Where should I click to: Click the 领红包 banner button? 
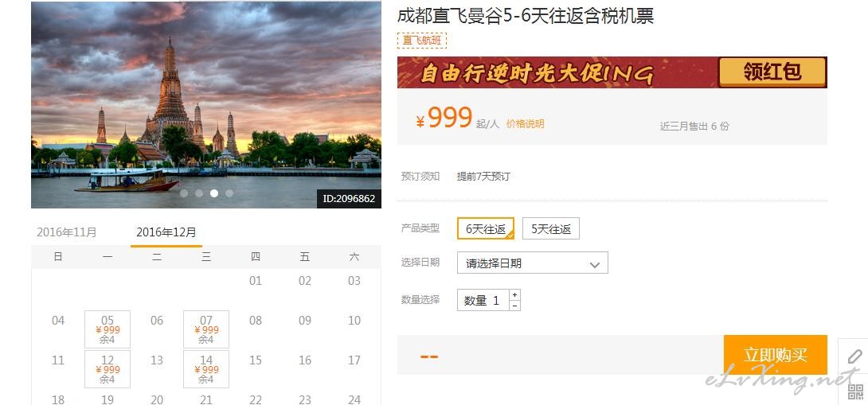click(772, 72)
